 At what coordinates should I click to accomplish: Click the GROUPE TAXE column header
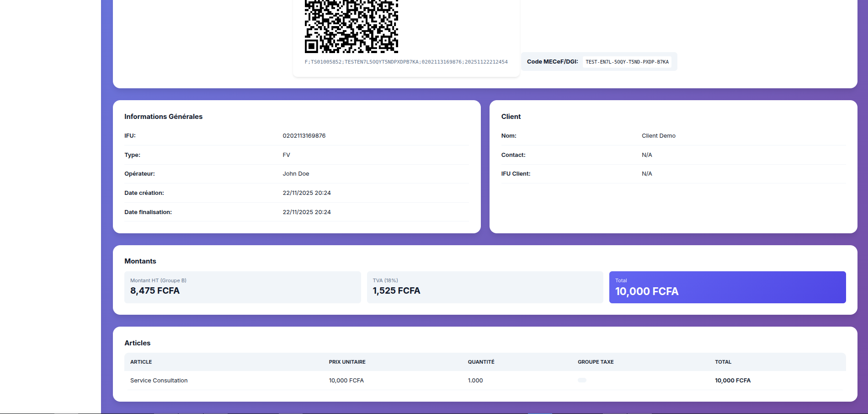(596, 362)
